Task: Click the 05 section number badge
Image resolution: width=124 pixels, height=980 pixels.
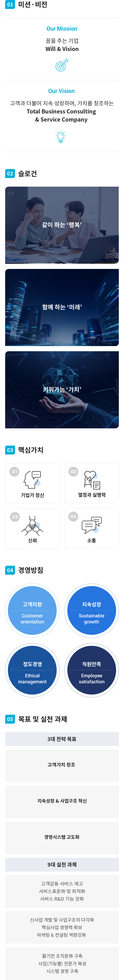Action: coord(10,719)
